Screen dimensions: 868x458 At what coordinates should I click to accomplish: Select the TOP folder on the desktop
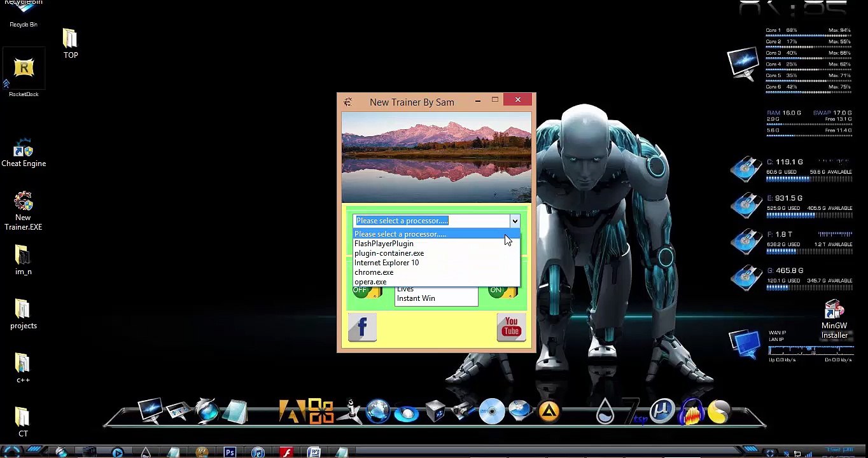click(71, 44)
